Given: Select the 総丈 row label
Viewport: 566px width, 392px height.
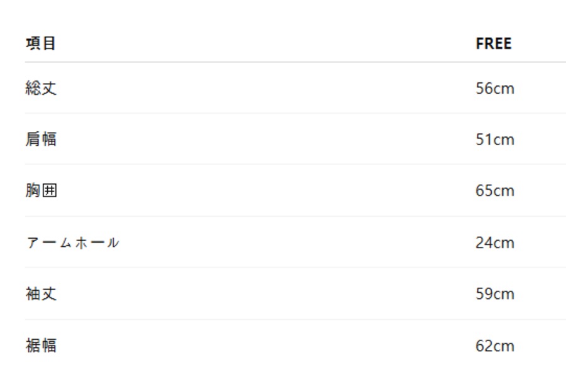Looking at the screenshot, I should point(41,88).
